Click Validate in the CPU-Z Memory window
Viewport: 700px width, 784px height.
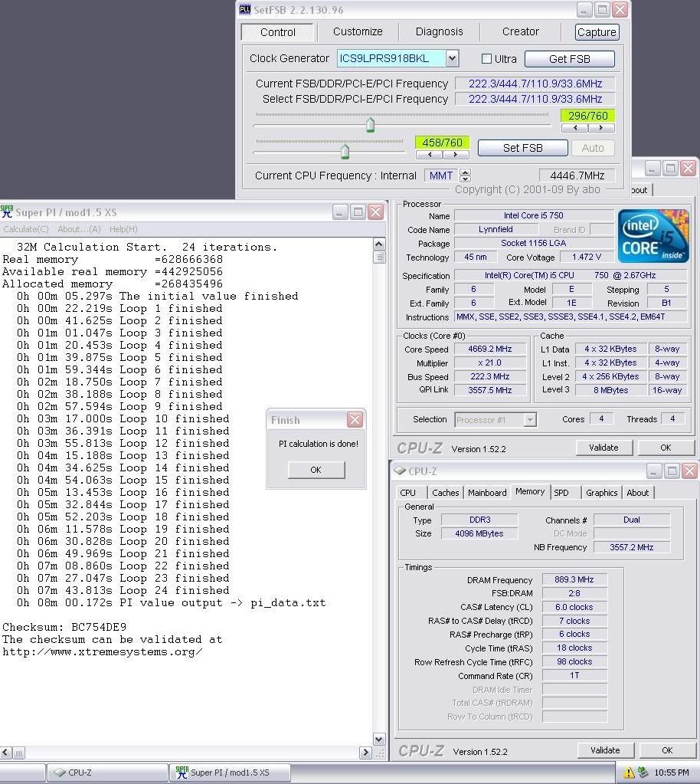tap(605, 750)
